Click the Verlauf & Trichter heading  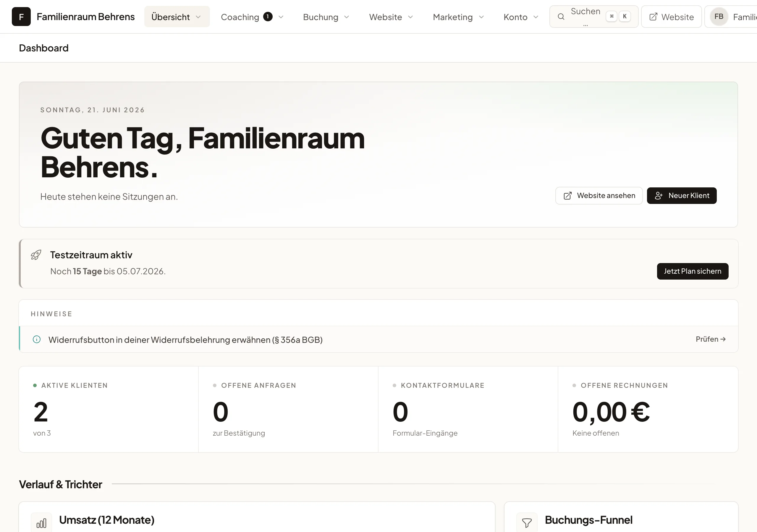[61, 484]
